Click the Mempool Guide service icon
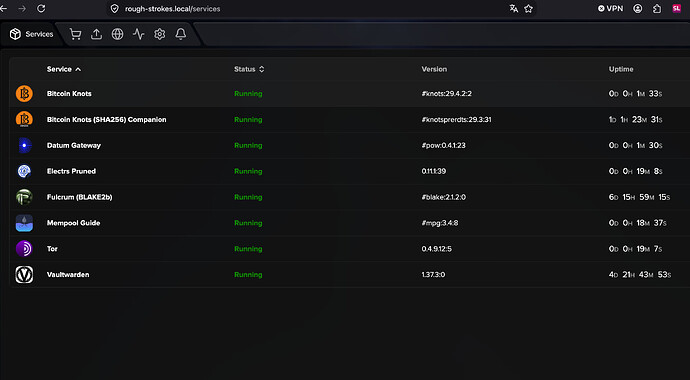Screen dimensions: 690x380 pyautogui.click(x=24, y=223)
